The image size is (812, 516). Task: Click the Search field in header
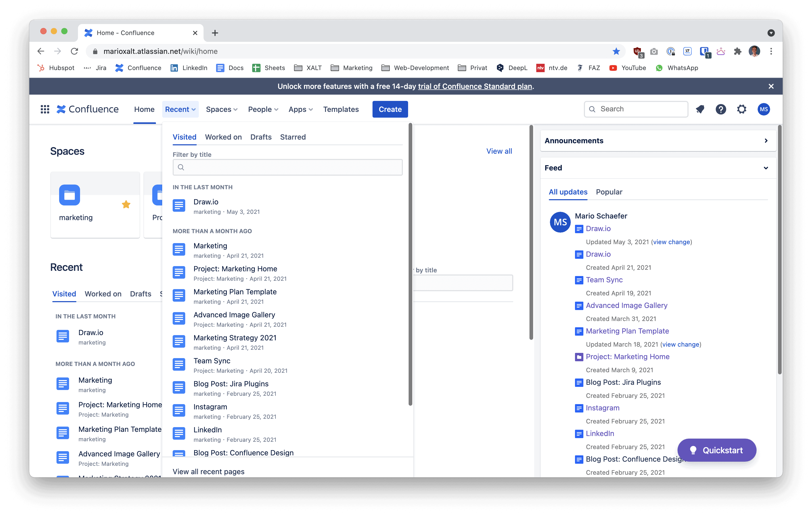[636, 109]
